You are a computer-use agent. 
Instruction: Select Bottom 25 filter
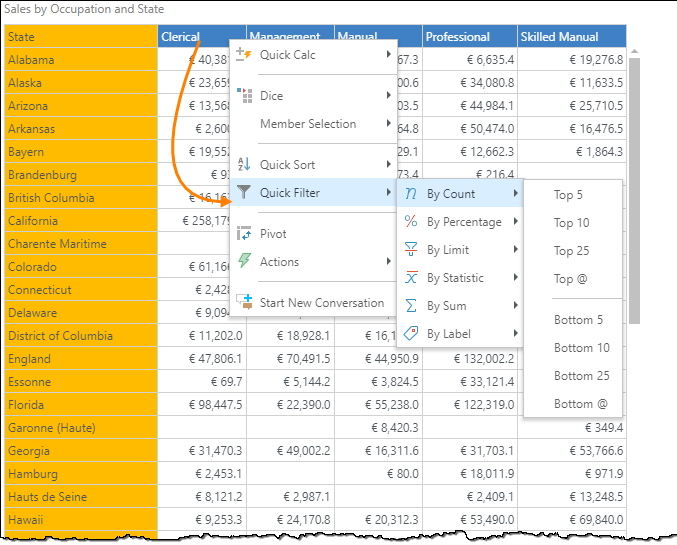click(573, 376)
